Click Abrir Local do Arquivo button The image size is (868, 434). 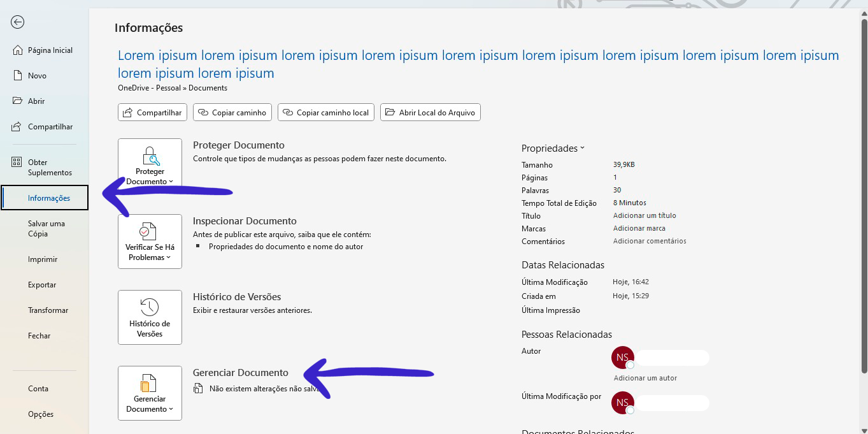430,113
